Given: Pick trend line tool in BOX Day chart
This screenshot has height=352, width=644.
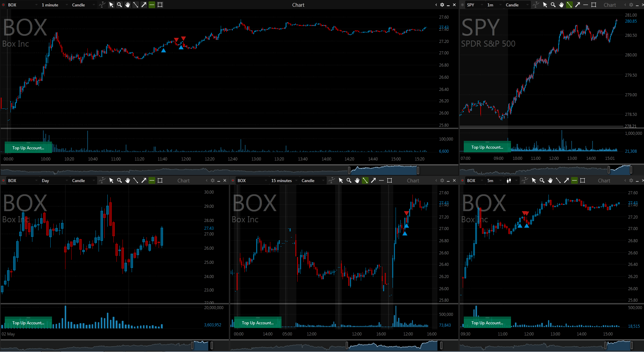Looking at the screenshot, I should pyautogui.click(x=136, y=180).
